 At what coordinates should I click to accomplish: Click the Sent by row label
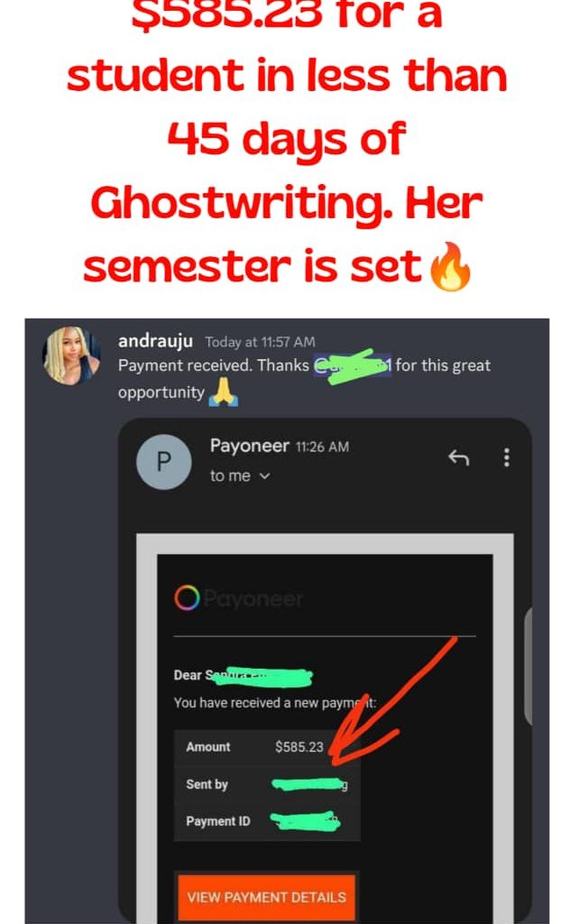207,784
